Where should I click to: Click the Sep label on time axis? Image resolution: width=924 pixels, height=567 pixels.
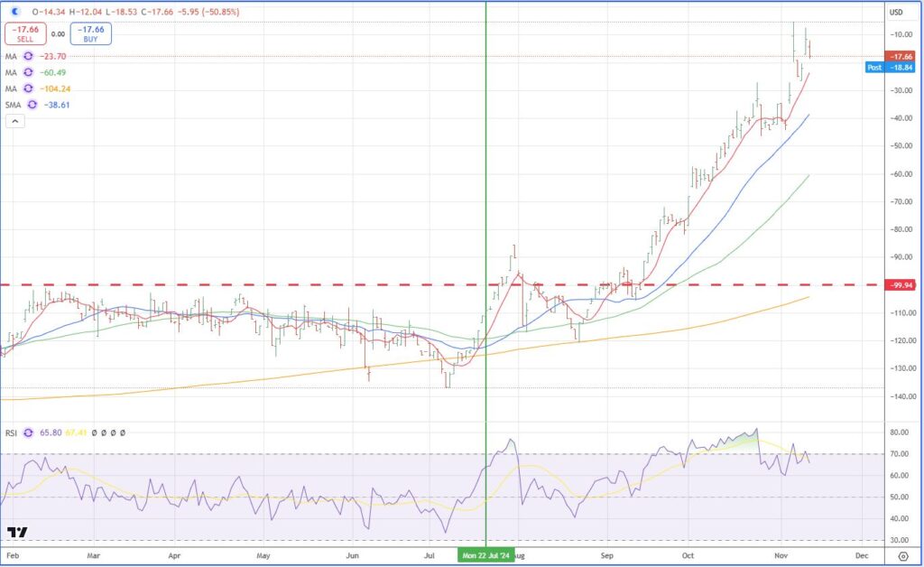[x=607, y=557]
